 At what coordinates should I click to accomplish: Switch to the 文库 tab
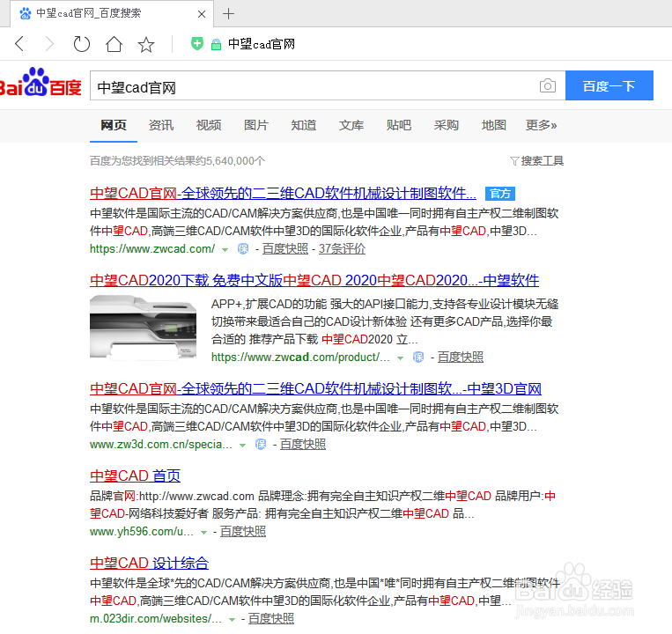click(351, 125)
